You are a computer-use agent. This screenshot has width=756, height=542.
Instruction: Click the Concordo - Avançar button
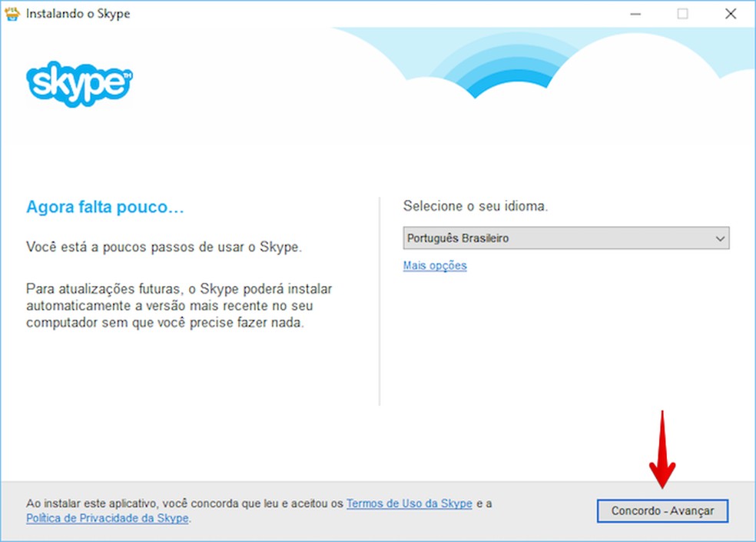[662, 510]
